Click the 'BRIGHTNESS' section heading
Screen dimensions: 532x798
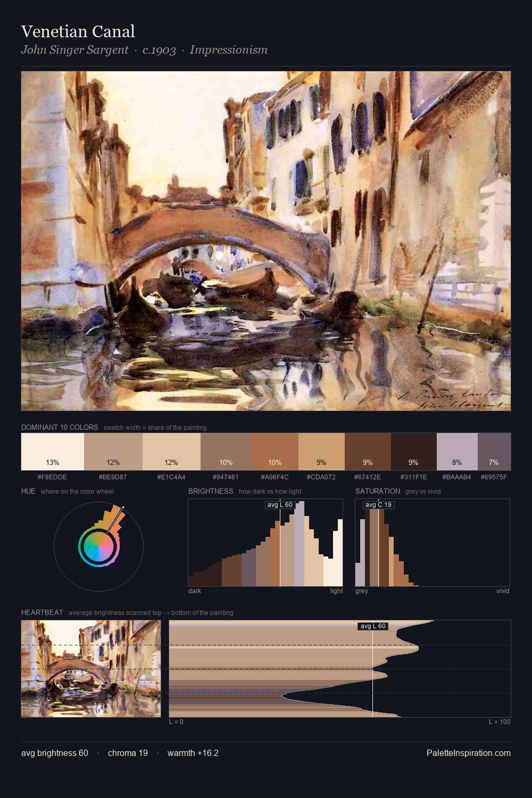click(x=211, y=491)
